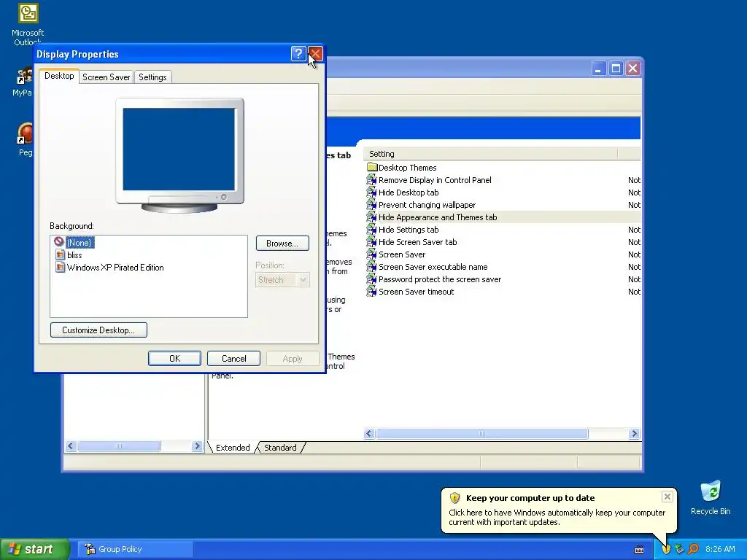The width and height of the screenshot is (747, 560).
Task: Click the Hide Desktop tab policy icon
Action: (x=371, y=192)
